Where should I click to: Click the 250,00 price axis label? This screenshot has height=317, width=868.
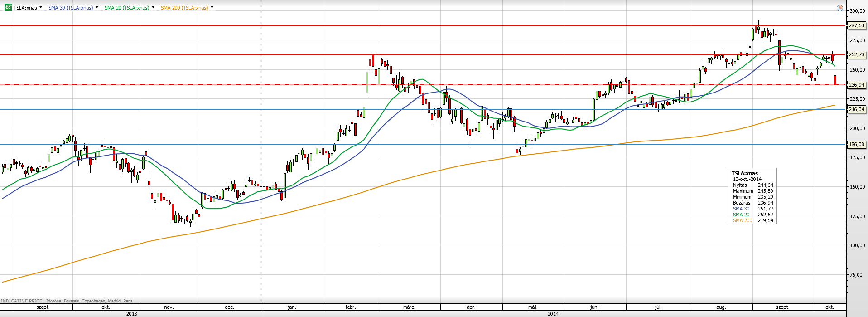pos(857,70)
